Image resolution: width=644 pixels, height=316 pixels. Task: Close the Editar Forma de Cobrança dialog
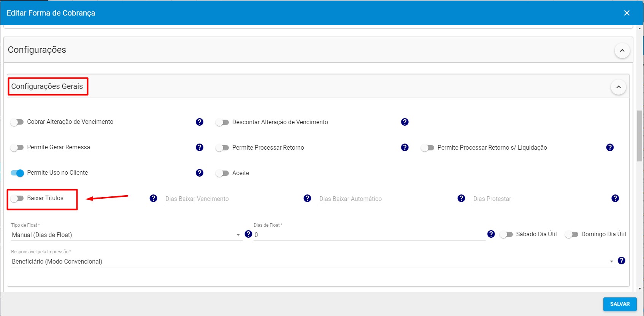tap(627, 13)
